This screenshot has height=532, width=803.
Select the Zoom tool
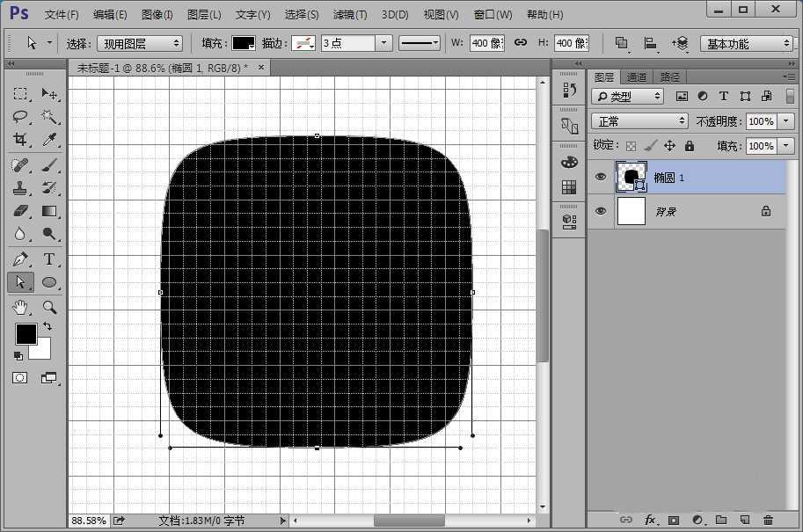tap(49, 307)
